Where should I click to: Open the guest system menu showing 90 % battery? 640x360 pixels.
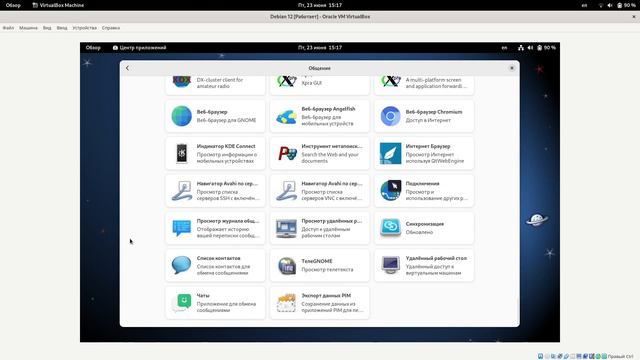coord(537,48)
